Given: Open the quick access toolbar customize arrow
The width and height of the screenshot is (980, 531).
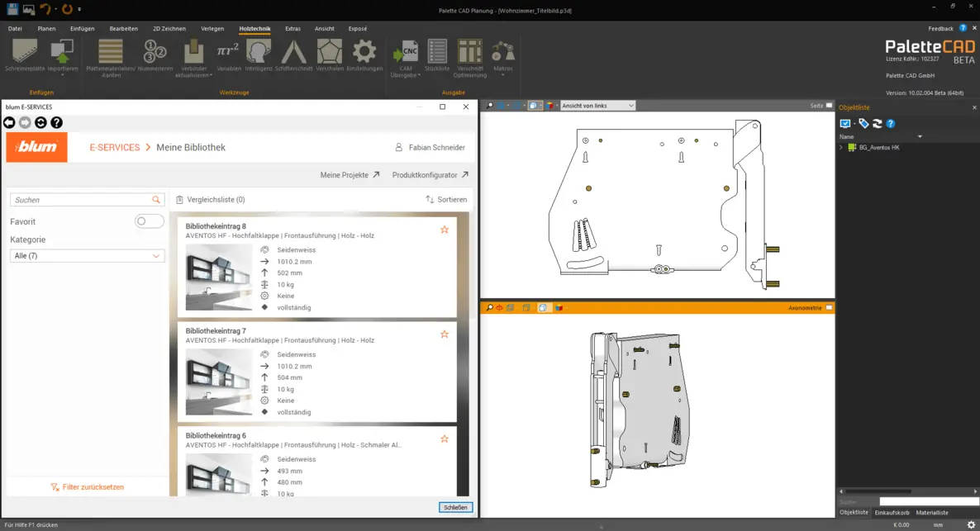Looking at the screenshot, I should (79, 9).
